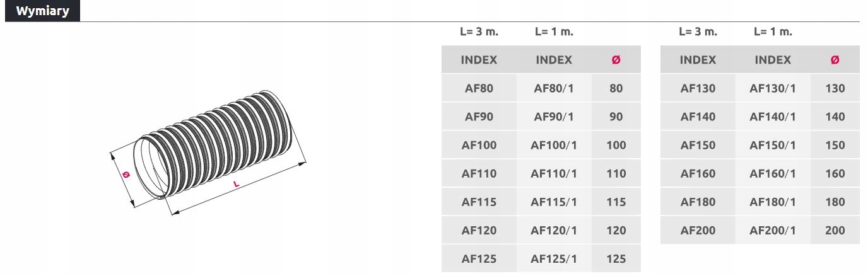The width and height of the screenshot is (868, 276).
Task: Click the AF140/1 index entry
Action: tap(773, 117)
